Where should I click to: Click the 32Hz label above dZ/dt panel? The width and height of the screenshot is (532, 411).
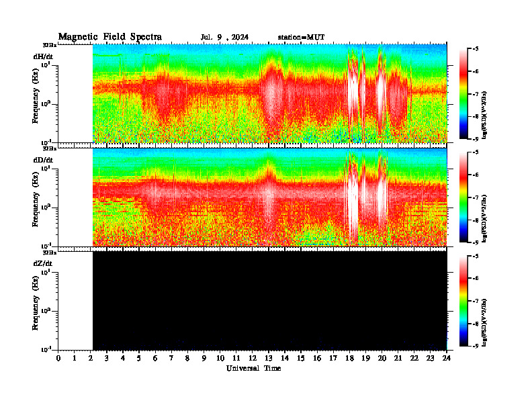tap(50, 253)
